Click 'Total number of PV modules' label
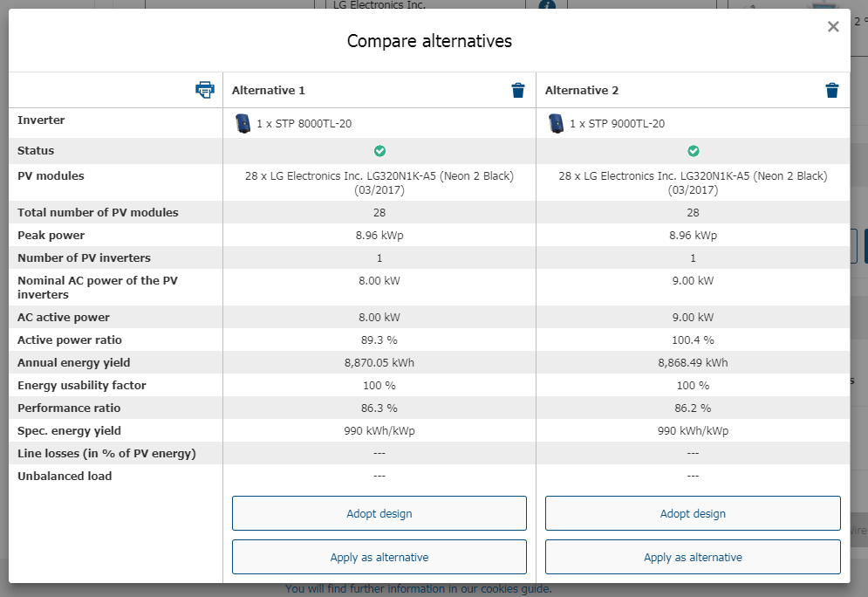 (98, 213)
